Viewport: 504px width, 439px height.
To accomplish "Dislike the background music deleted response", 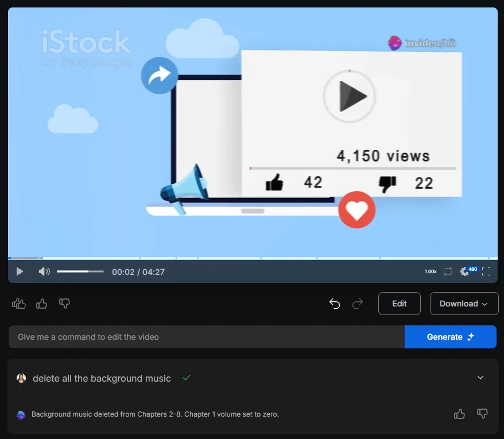I will pos(482,414).
